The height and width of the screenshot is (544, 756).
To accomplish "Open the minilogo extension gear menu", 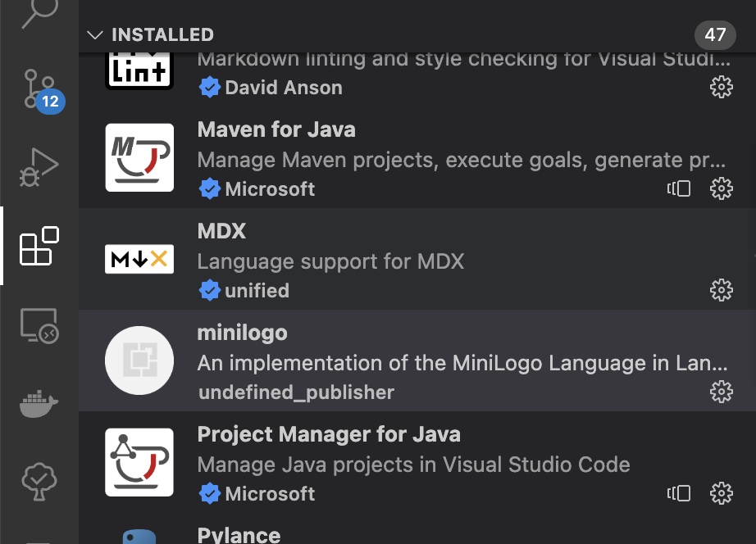I will coord(721,392).
